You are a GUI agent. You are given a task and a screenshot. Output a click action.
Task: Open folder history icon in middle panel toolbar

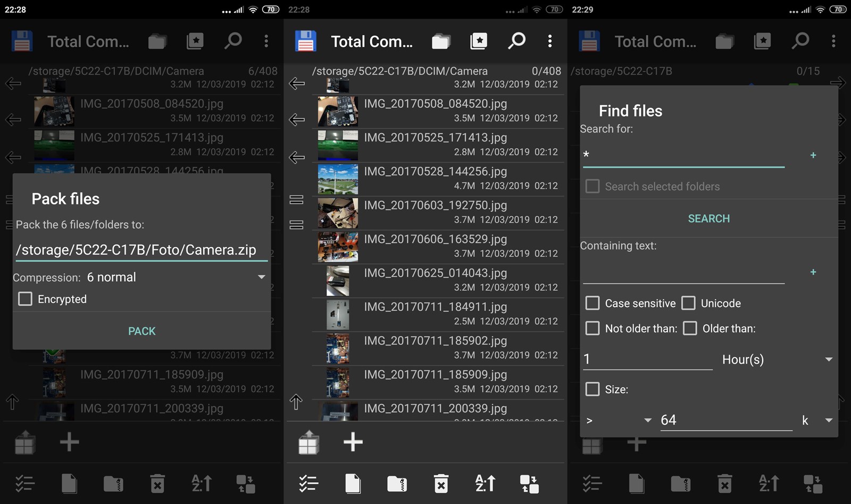(441, 41)
